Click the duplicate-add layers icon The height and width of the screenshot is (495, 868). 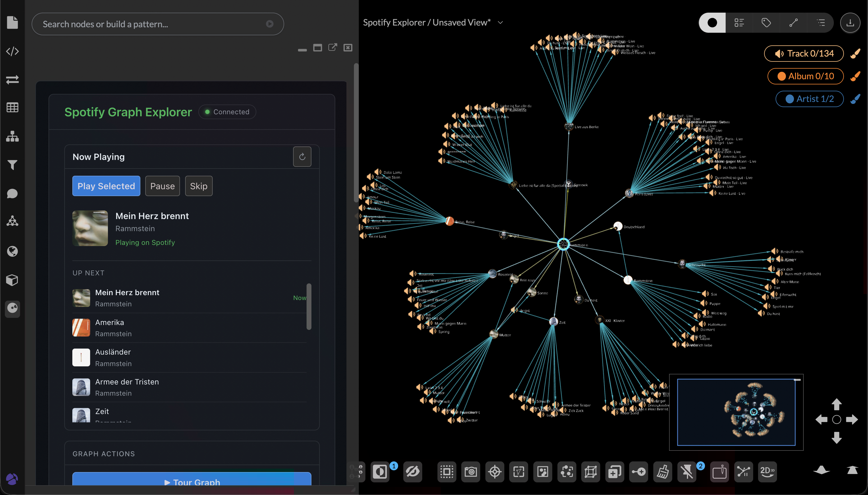(615, 471)
